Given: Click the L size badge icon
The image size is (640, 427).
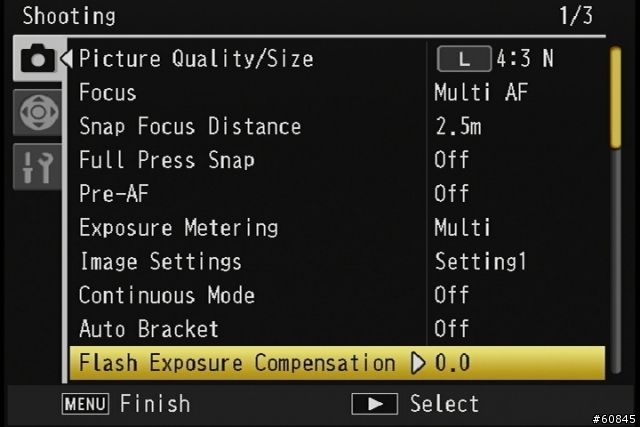Looking at the screenshot, I should (x=464, y=59).
